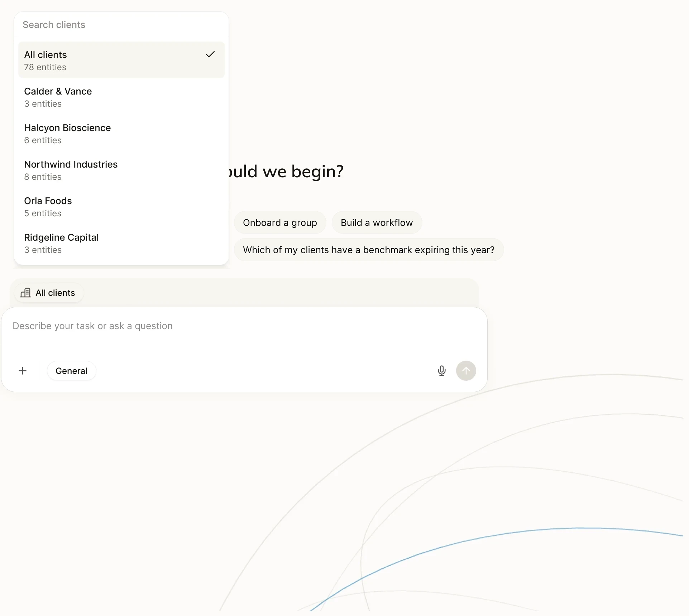Viewport: 689px width, 616px height.
Task: Open the General mode selector
Action: coord(72,371)
